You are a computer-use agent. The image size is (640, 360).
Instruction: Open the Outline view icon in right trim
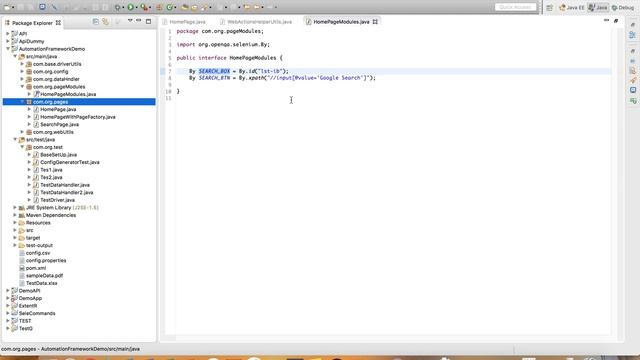pyautogui.click(x=633, y=35)
